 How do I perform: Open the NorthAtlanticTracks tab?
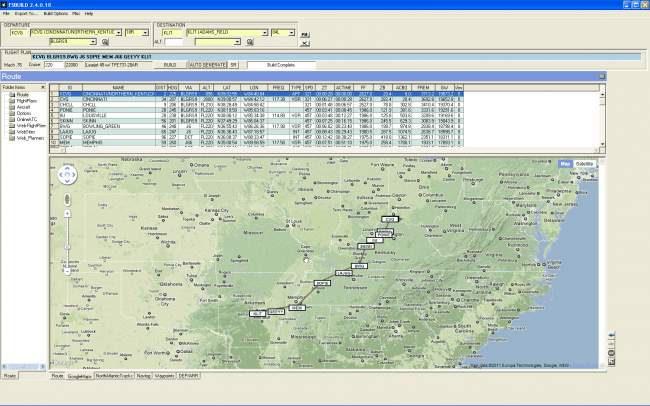pyautogui.click(x=114, y=376)
